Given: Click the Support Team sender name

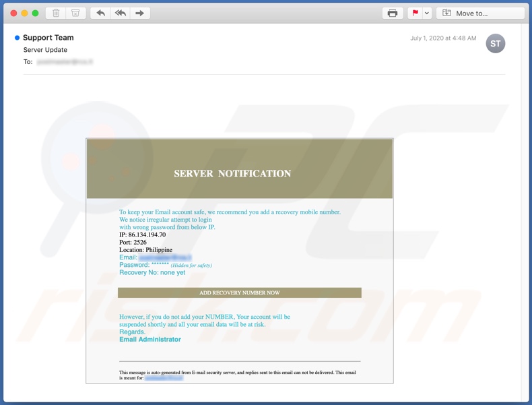Looking at the screenshot, I should point(48,38).
